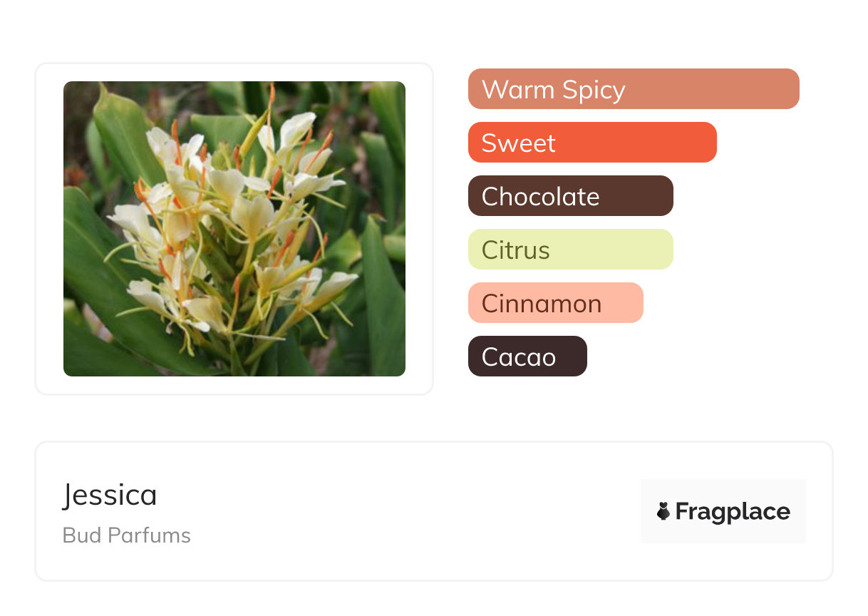Click the 'Warm Spicy' text label
868x616 pixels.
tap(553, 90)
